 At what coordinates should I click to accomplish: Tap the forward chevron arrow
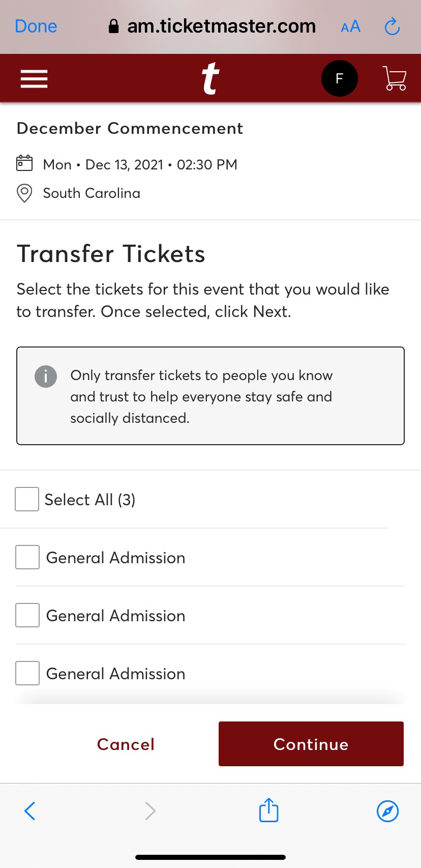pos(150,811)
